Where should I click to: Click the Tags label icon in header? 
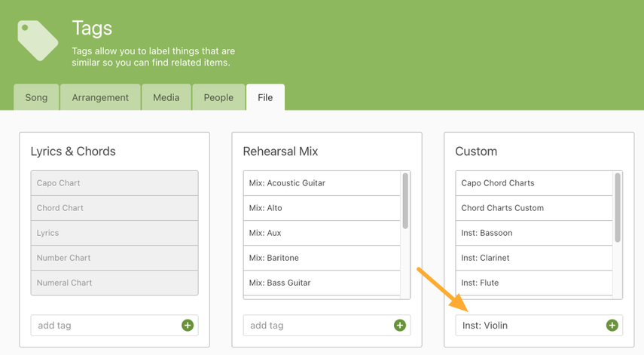[38, 41]
